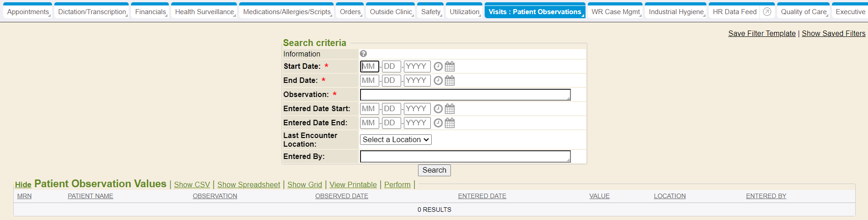Expand the Select a Location dropdown
Viewport: 868px width, 220px height.
tap(396, 140)
